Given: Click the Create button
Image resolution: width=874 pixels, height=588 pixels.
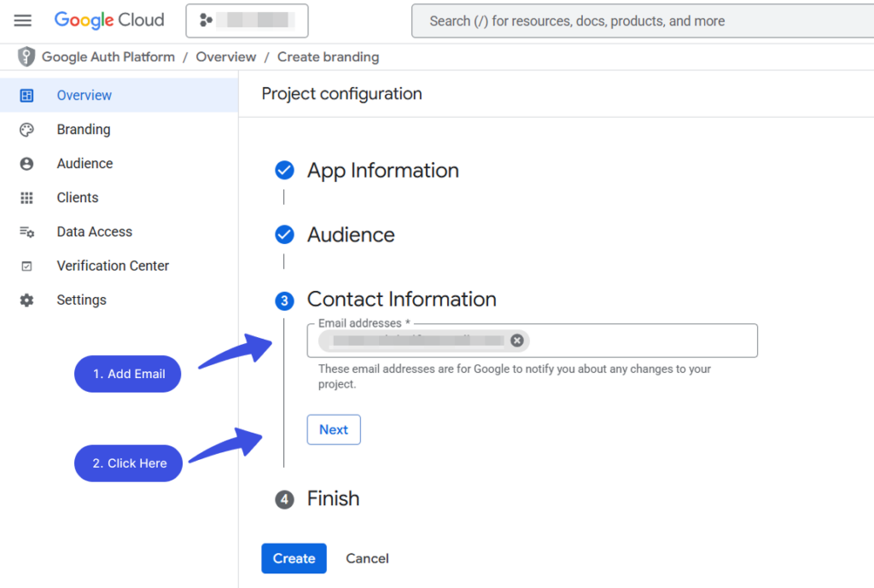Looking at the screenshot, I should (x=294, y=558).
